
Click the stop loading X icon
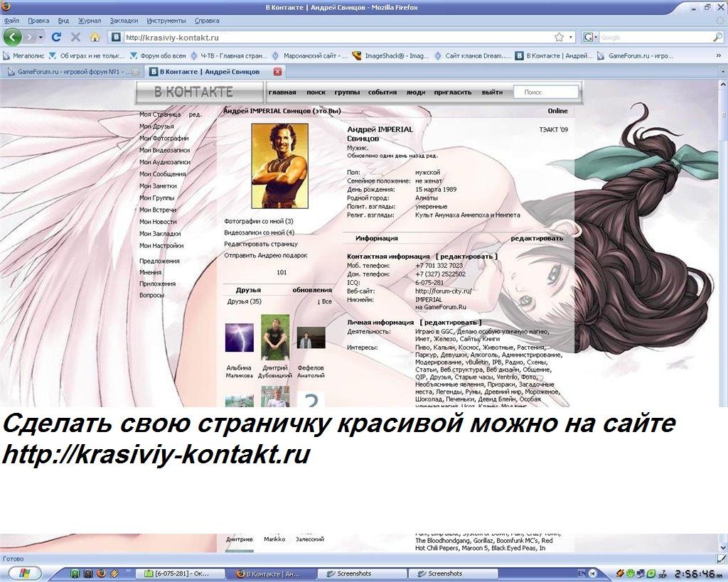pos(75,37)
